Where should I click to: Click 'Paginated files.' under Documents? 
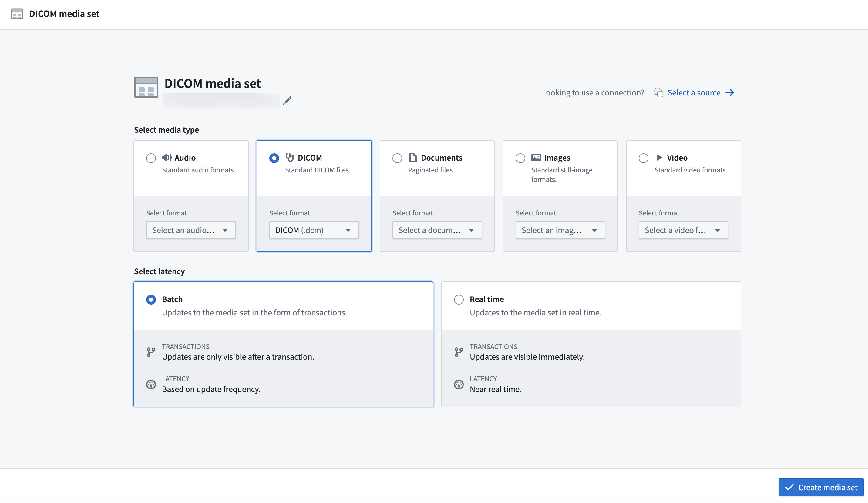[431, 170]
